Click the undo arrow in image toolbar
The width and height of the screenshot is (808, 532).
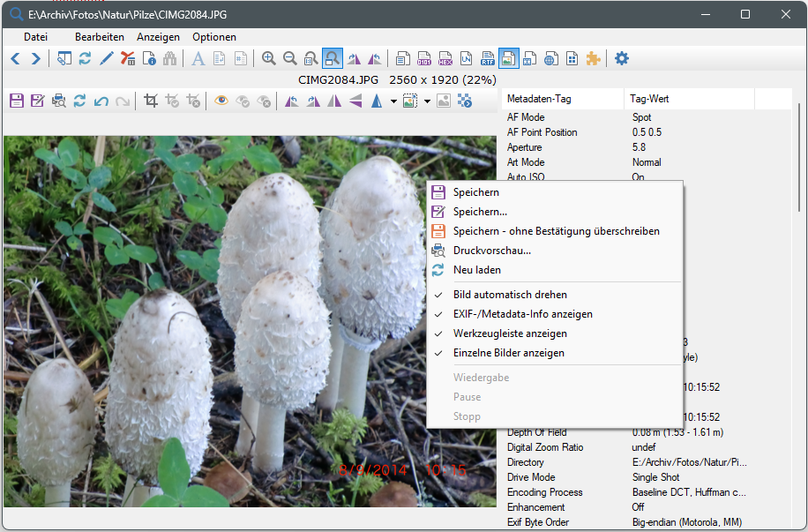[101, 101]
